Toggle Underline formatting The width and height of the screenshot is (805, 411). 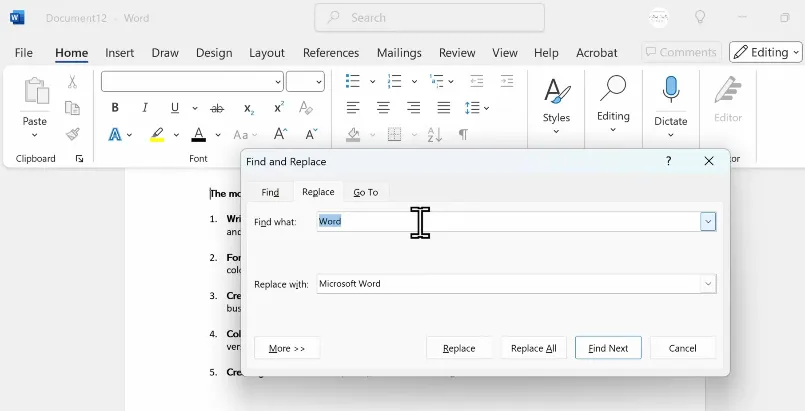175,107
